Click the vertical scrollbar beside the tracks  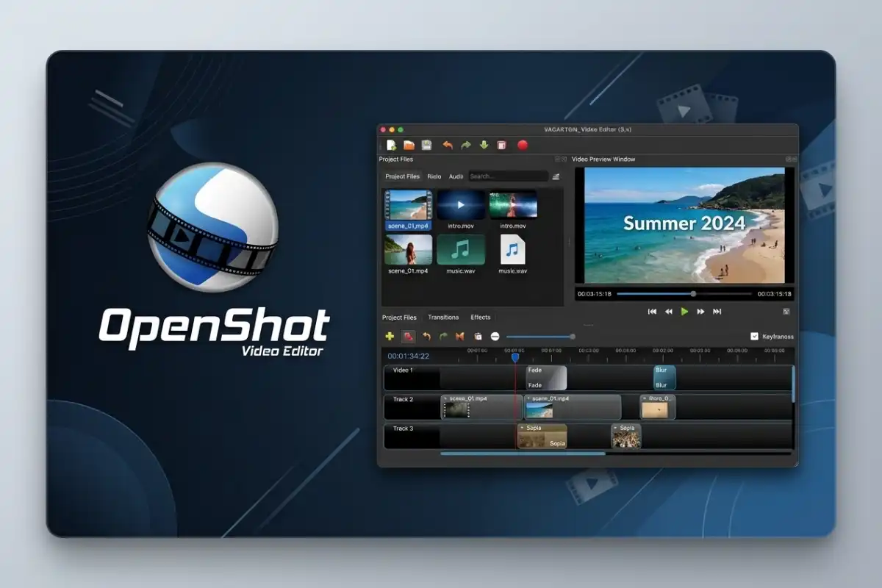pyautogui.click(x=793, y=383)
